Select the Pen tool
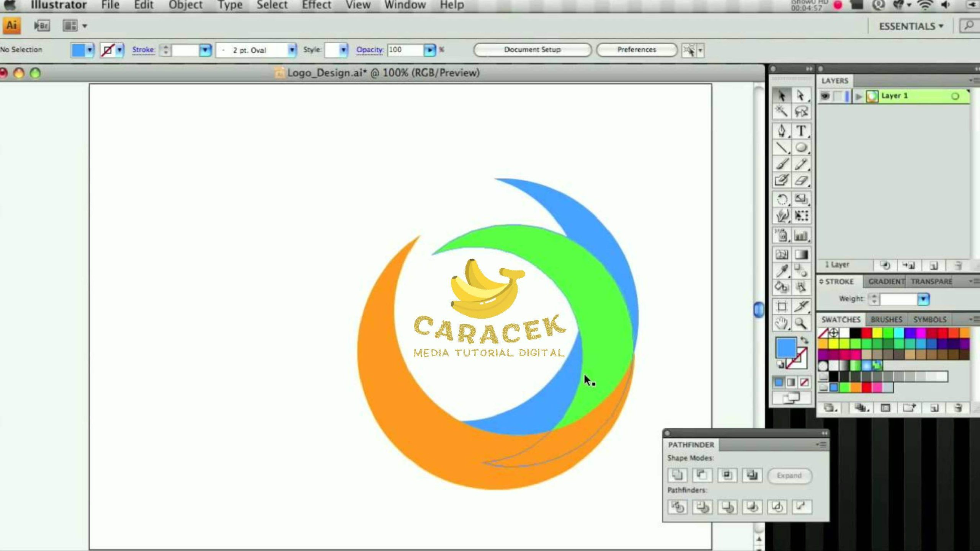This screenshot has height=551, width=980. tap(781, 131)
